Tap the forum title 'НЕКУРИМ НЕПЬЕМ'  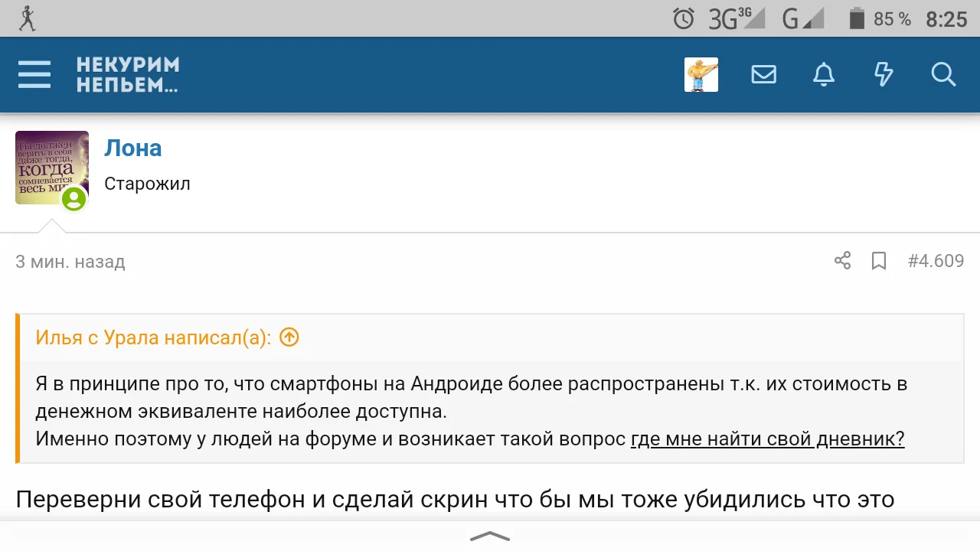127,74
